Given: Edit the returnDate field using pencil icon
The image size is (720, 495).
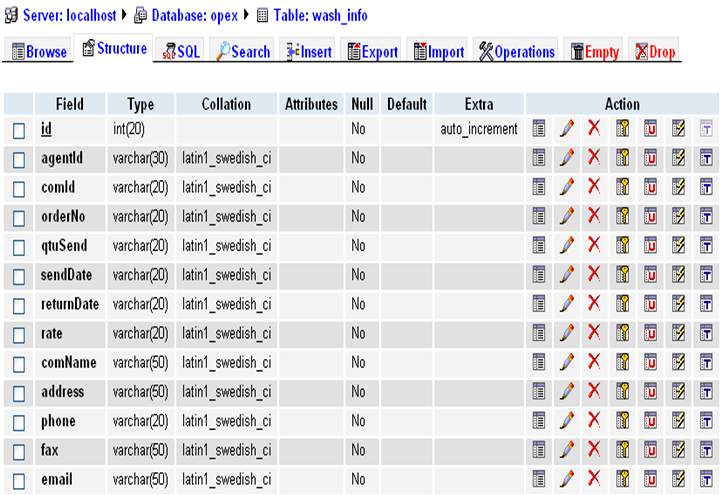Looking at the screenshot, I should 566,304.
